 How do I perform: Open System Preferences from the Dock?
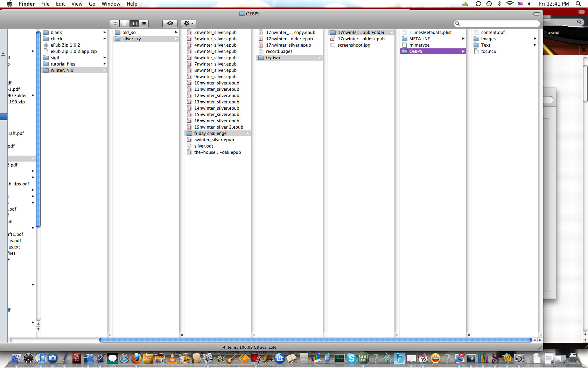click(x=519, y=358)
